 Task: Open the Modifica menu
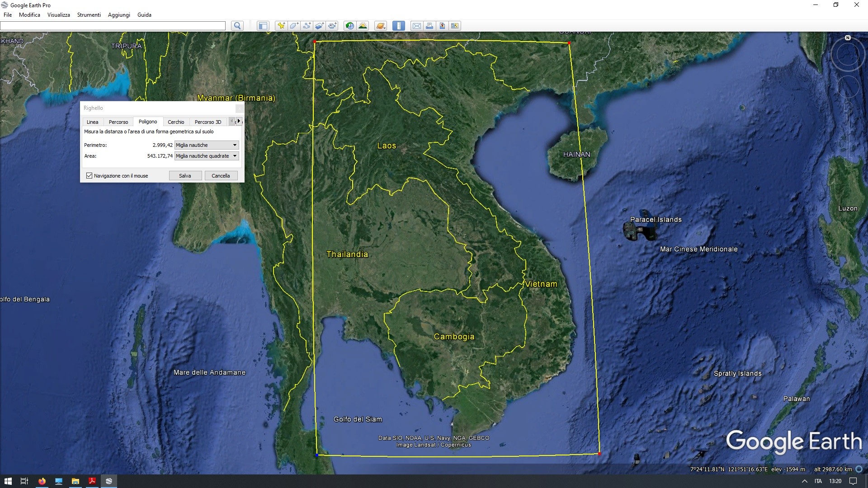click(x=29, y=15)
